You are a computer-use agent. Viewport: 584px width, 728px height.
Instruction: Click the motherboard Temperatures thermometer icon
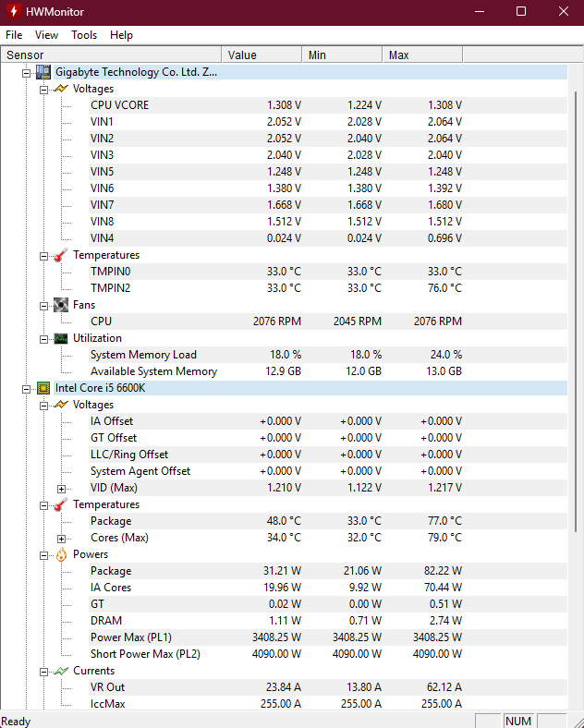61,255
